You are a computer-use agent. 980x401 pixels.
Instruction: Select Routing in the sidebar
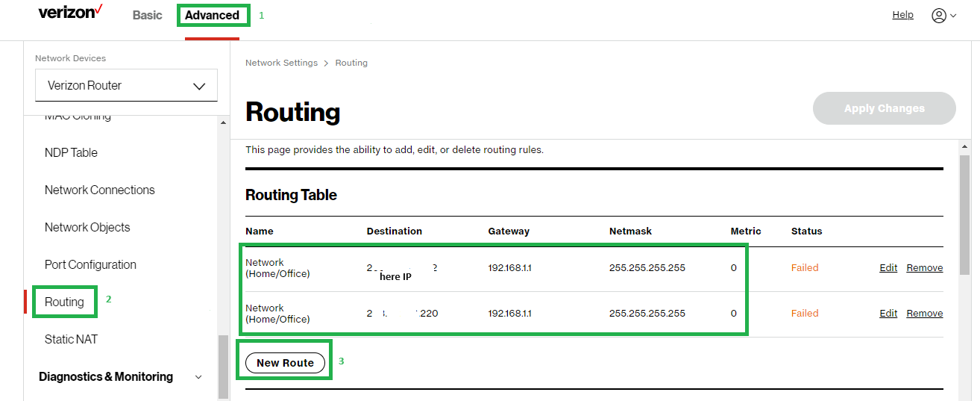coord(64,302)
